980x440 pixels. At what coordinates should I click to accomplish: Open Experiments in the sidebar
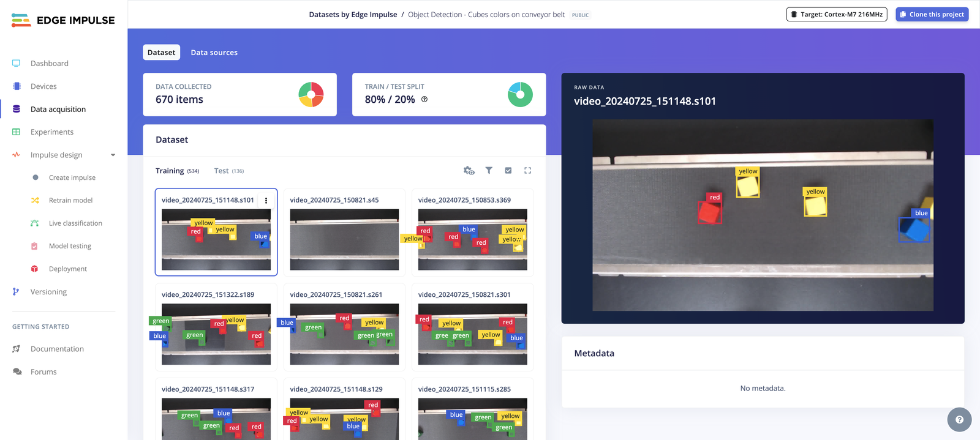click(x=52, y=132)
